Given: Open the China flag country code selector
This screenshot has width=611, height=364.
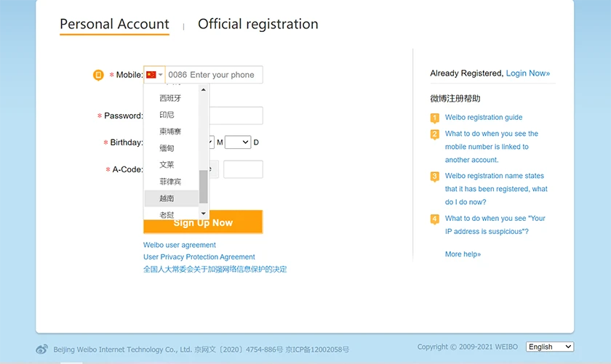Looking at the screenshot, I should click(154, 75).
